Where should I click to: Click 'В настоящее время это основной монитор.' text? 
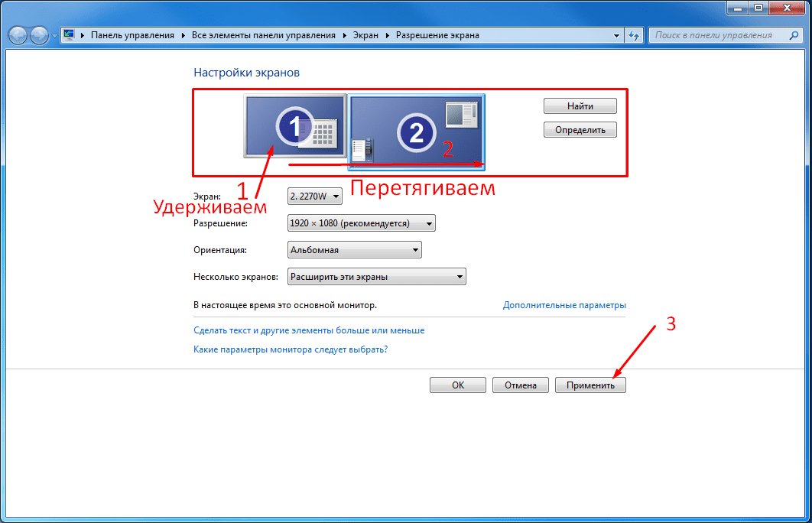pyautogui.click(x=285, y=305)
